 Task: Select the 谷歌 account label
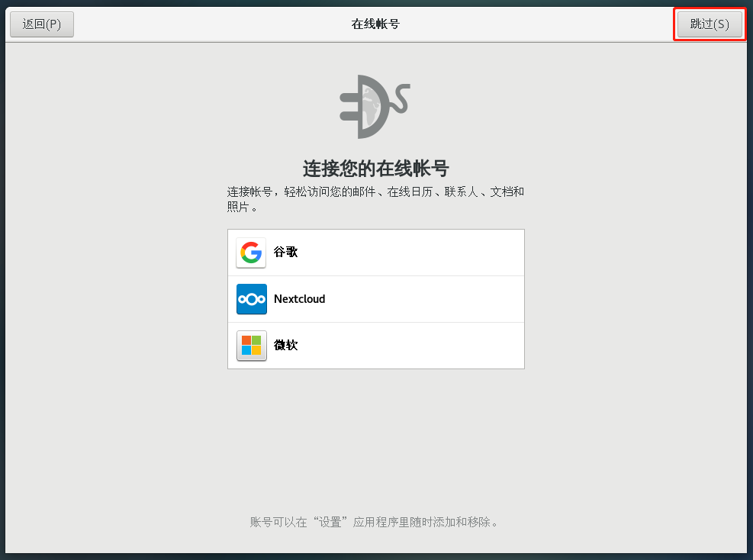(285, 253)
